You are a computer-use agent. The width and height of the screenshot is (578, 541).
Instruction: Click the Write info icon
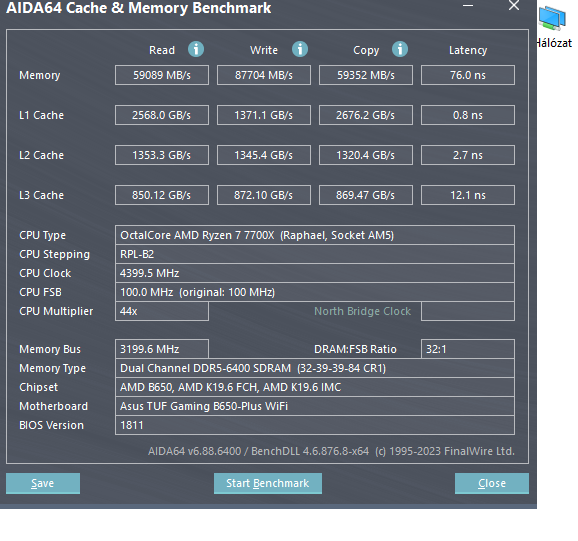coord(300,49)
